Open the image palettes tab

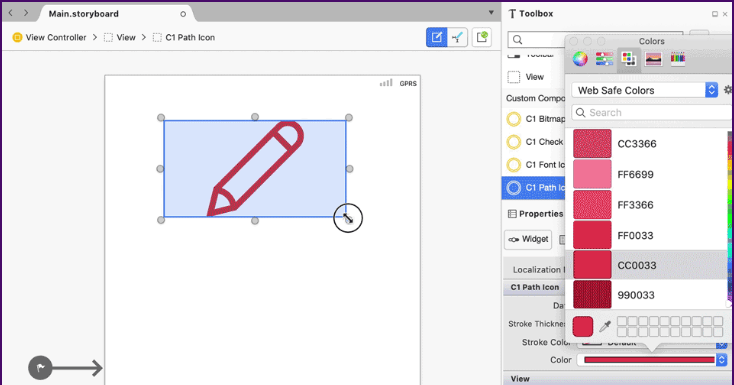pos(653,59)
